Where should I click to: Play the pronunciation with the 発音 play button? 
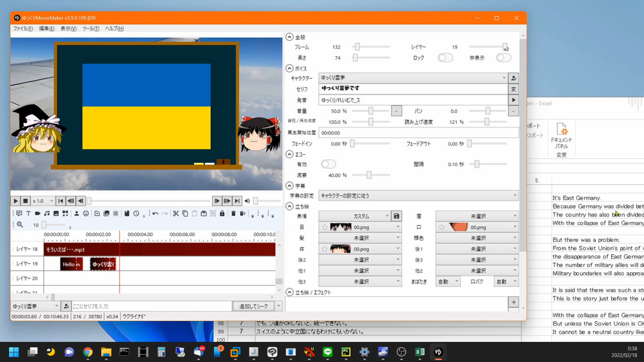click(513, 100)
